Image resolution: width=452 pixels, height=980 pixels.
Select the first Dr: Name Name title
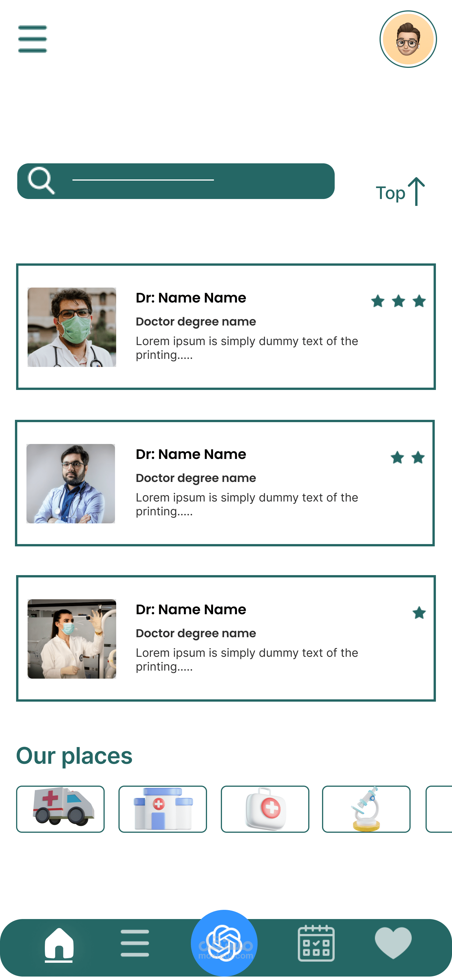click(x=191, y=298)
